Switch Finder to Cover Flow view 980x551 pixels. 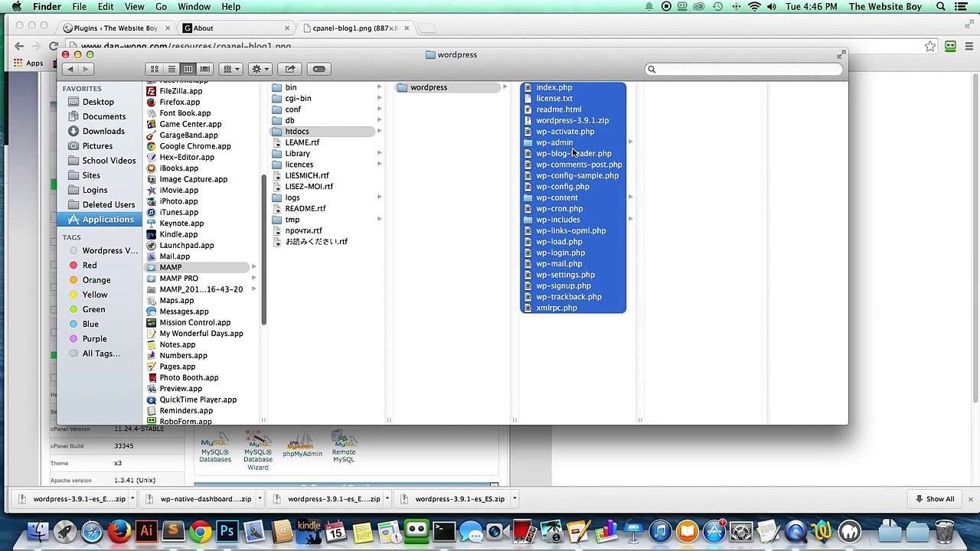pos(204,69)
